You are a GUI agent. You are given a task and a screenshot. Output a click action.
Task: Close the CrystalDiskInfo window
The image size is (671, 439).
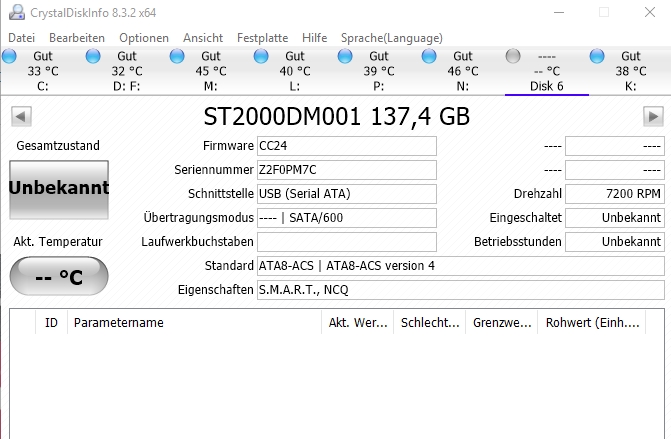coord(650,12)
